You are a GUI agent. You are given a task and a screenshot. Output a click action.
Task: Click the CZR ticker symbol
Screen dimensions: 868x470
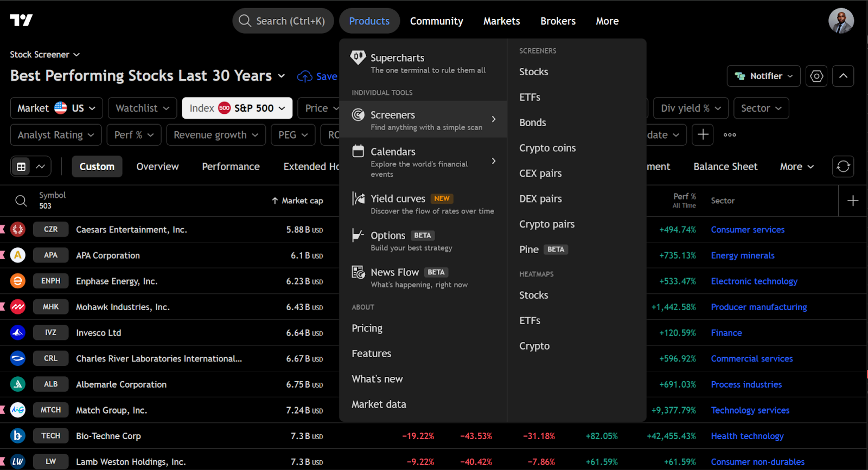click(x=50, y=229)
